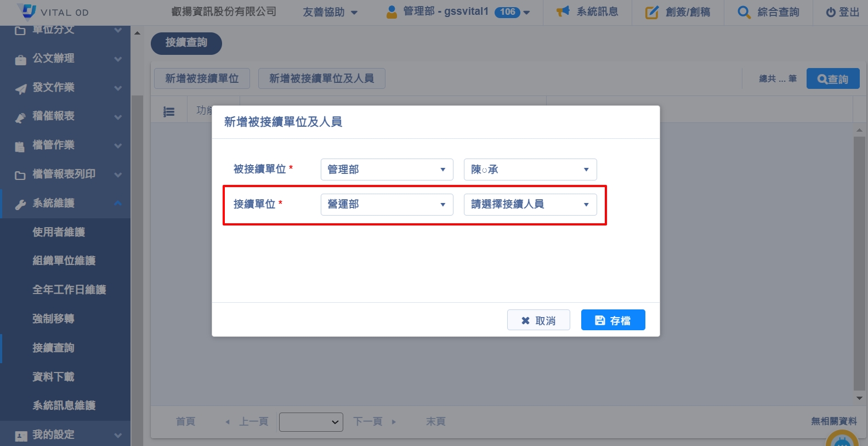The height and width of the screenshot is (446, 868).
Task: Click the 友善協助 menu
Action: [330, 12]
